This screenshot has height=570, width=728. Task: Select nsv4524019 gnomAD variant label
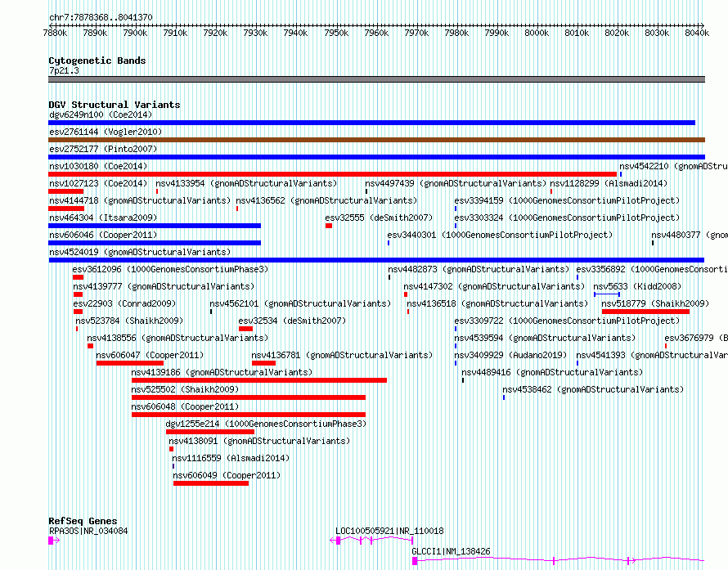click(140, 252)
